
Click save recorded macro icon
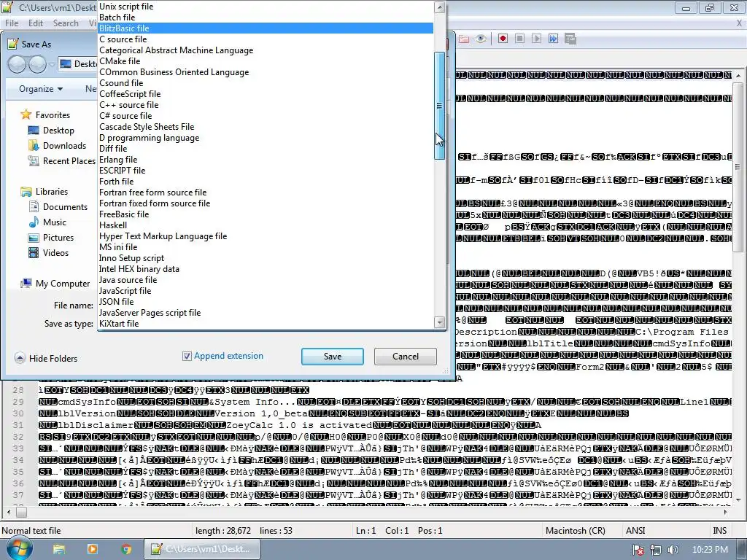tap(570, 39)
